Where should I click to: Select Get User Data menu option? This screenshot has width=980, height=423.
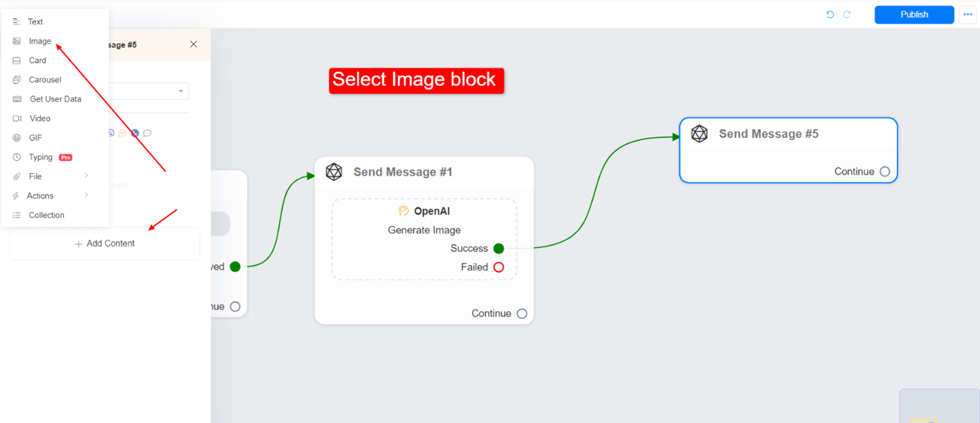pos(55,99)
